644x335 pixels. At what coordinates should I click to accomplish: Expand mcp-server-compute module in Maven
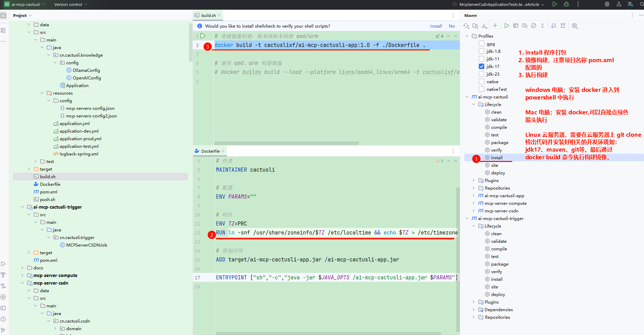tap(474, 203)
